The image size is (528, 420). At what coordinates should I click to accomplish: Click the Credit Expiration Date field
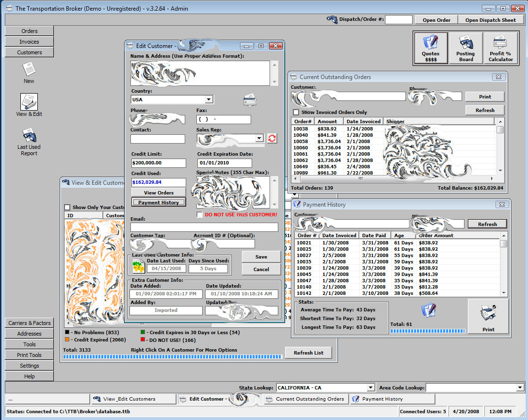tap(224, 163)
